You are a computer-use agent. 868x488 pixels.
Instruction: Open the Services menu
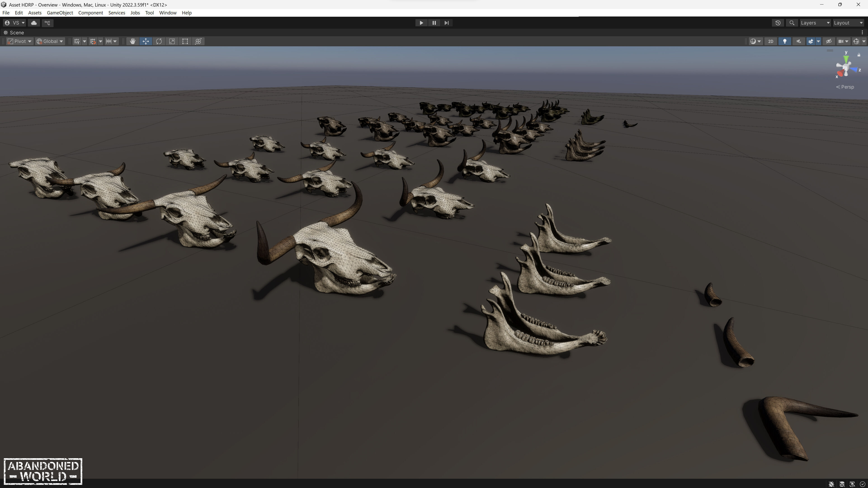pyautogui.click(x=117, y=13)
